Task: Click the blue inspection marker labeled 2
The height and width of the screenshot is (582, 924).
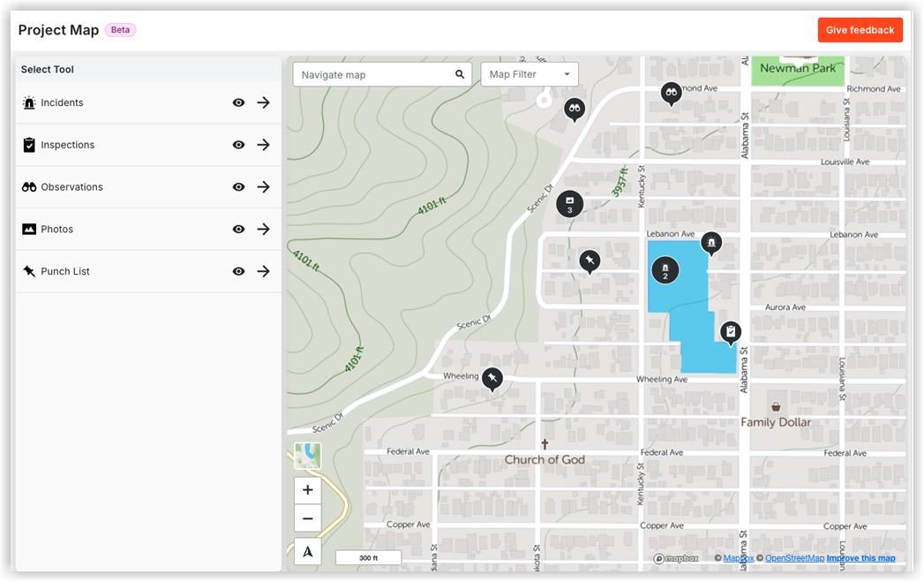Action: (x=665, y=268)
